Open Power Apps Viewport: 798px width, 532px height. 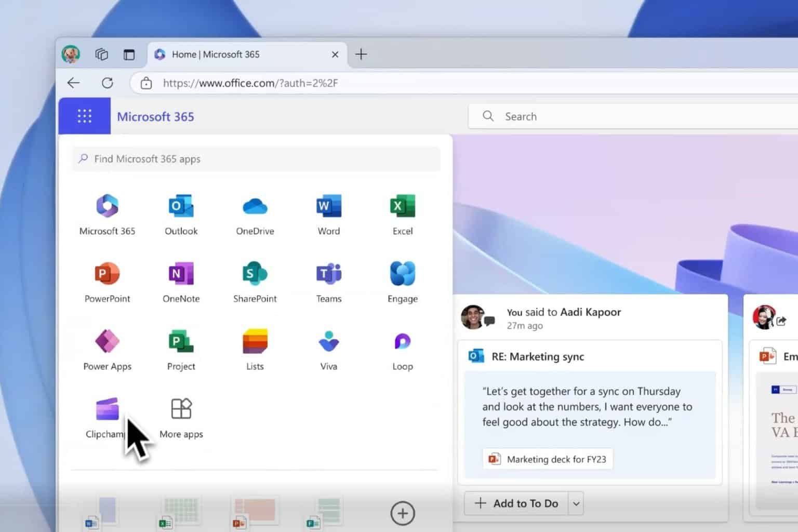coord(107,341)
